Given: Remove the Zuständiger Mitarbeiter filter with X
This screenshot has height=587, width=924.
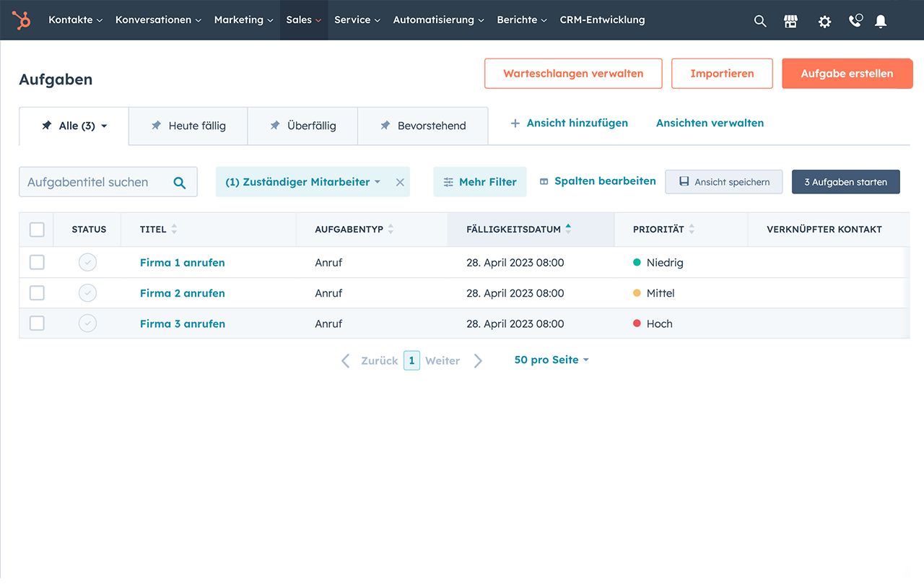Looking at the screenshot, I should 400,183.
